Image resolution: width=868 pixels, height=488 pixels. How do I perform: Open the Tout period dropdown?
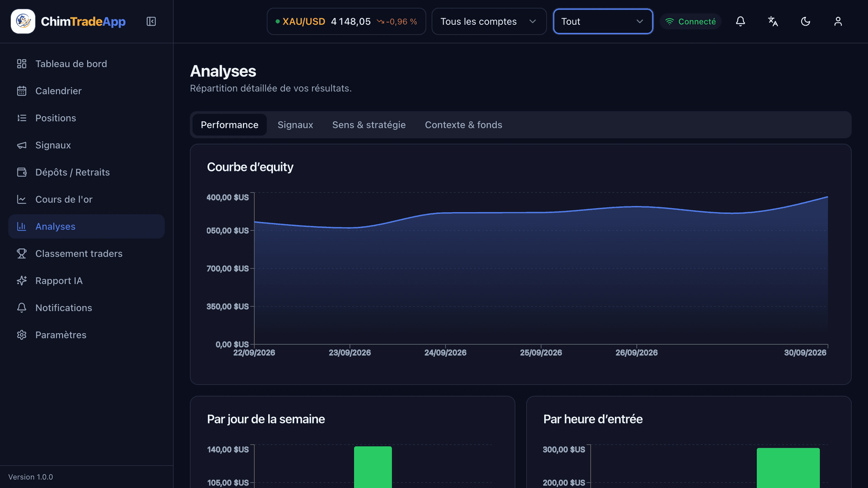(x=603, y=21)
